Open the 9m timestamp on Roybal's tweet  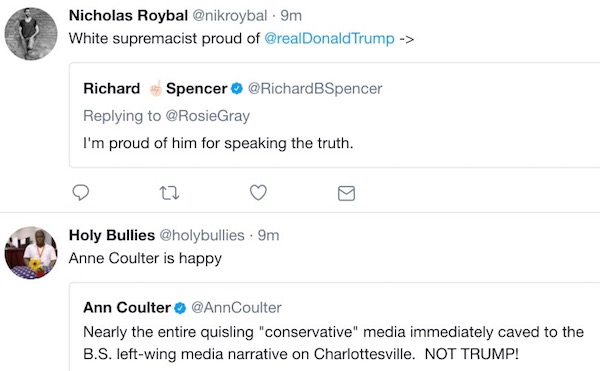pos(291,16)
